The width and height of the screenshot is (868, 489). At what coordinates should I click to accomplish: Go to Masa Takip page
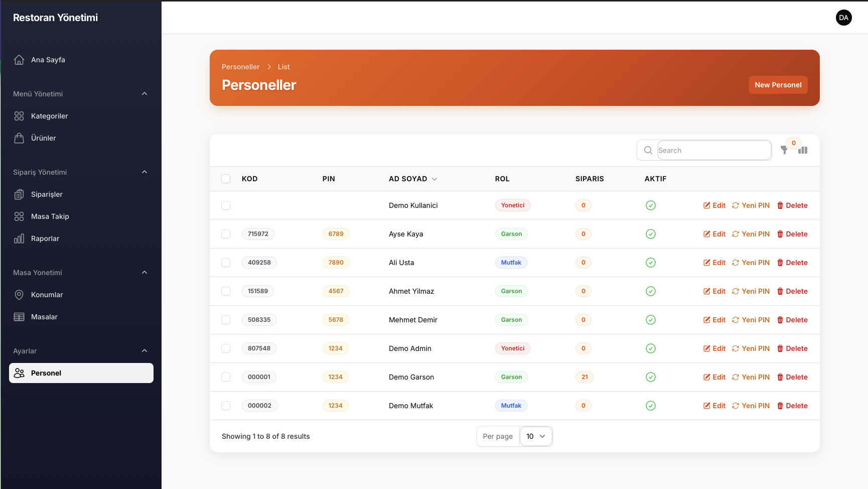tap(50, 216)
